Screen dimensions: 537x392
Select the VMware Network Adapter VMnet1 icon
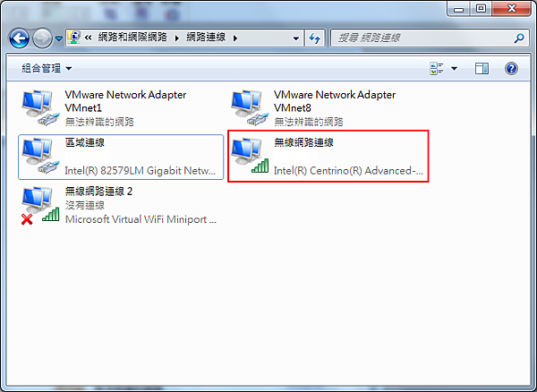[40, 107]
